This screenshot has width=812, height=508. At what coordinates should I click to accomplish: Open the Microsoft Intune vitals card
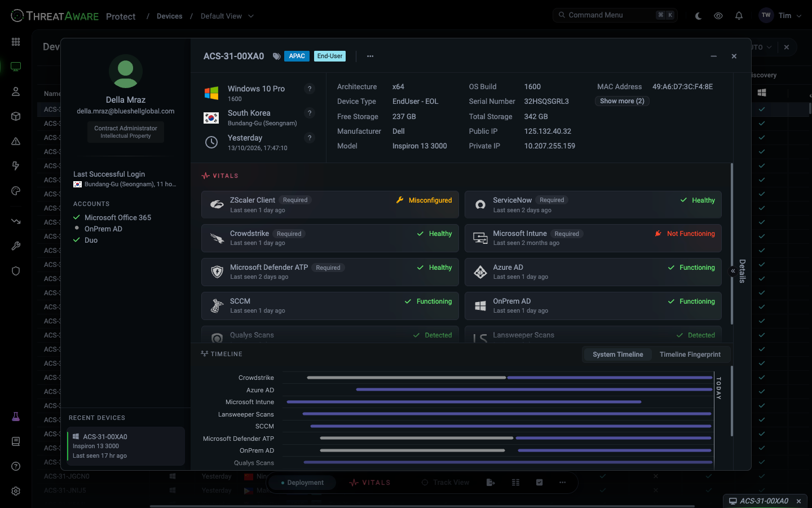[x=593, y=238]
